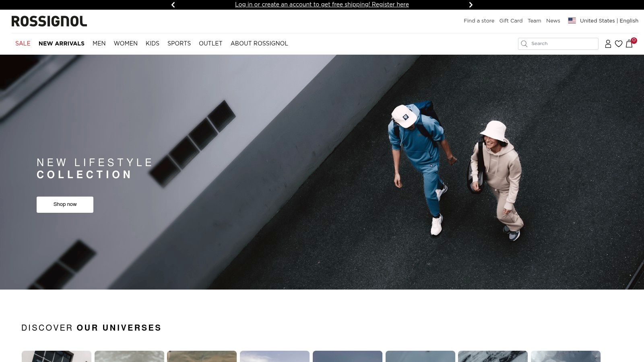Open the News link

[x=553, y=21]
